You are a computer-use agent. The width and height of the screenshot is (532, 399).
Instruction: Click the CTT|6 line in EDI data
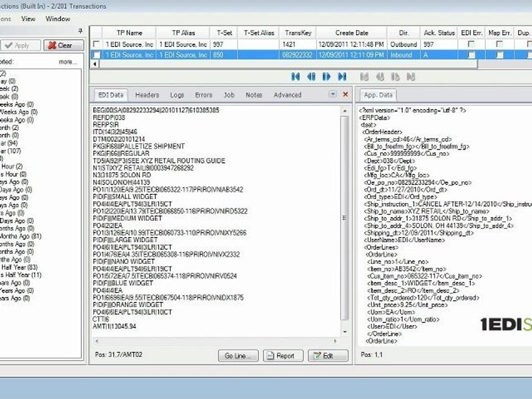(101, 319)
